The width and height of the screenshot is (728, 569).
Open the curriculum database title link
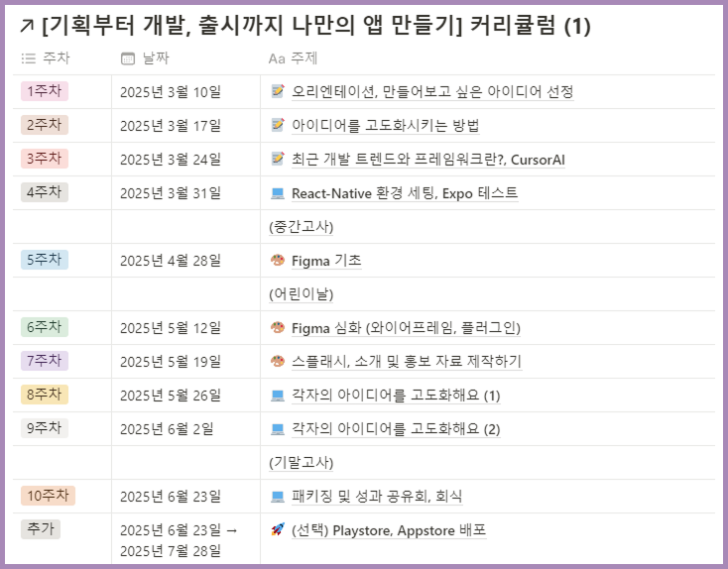[316, 26]
